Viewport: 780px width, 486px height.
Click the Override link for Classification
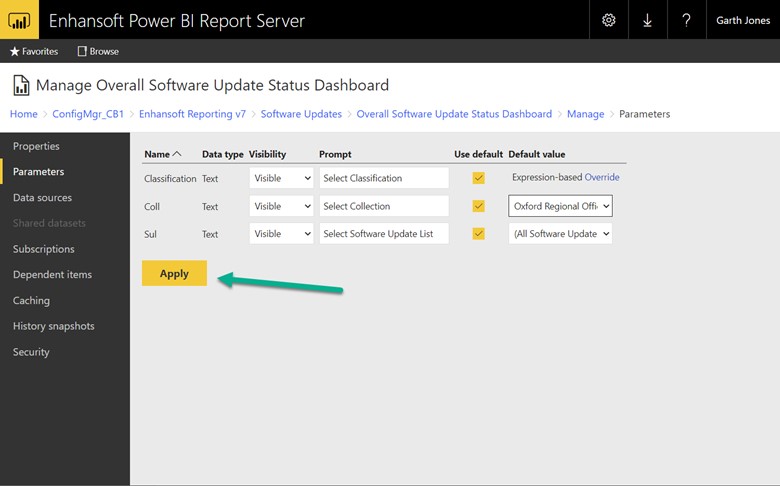(x=602, y=177)
